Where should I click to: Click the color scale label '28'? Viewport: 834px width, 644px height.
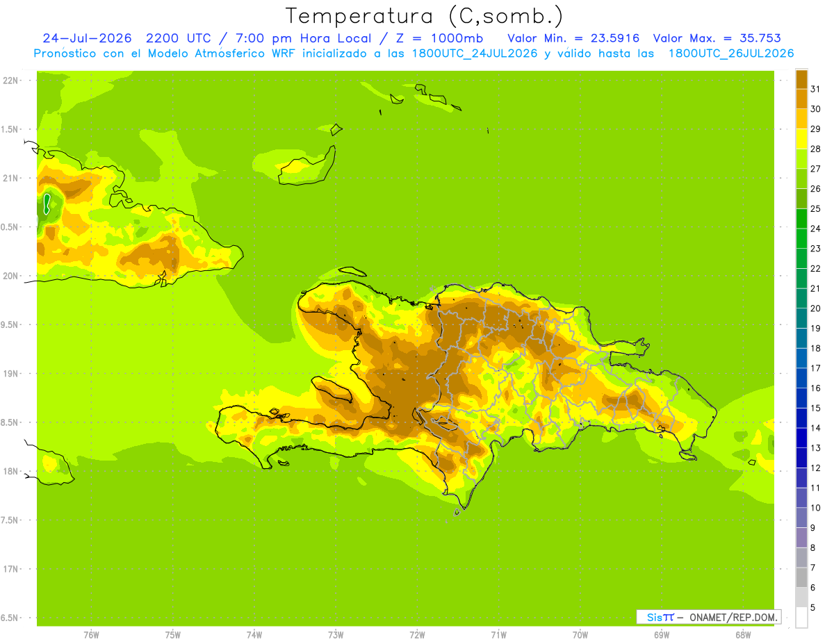tap(815, 149)
